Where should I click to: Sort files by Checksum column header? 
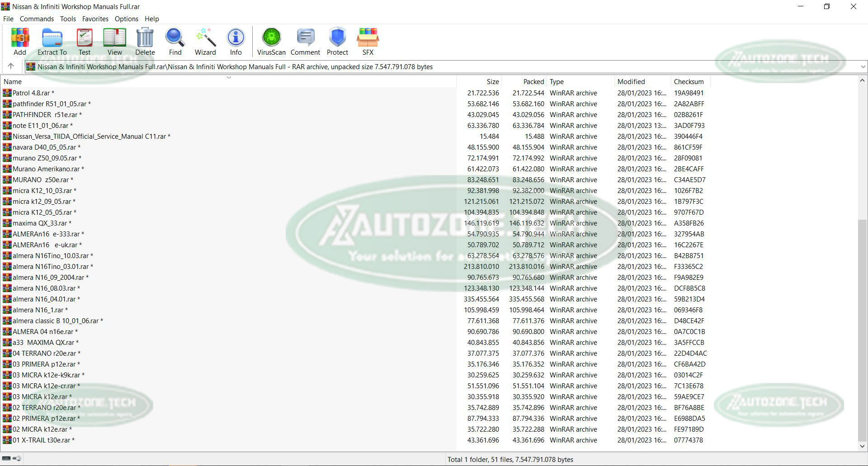(689, 82)
